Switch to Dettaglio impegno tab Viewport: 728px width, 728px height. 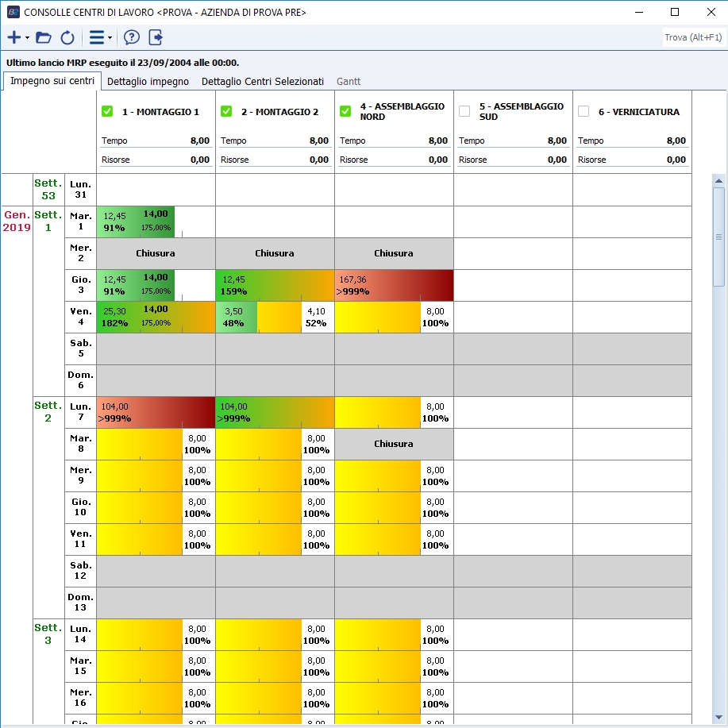[x=148, y=81]
